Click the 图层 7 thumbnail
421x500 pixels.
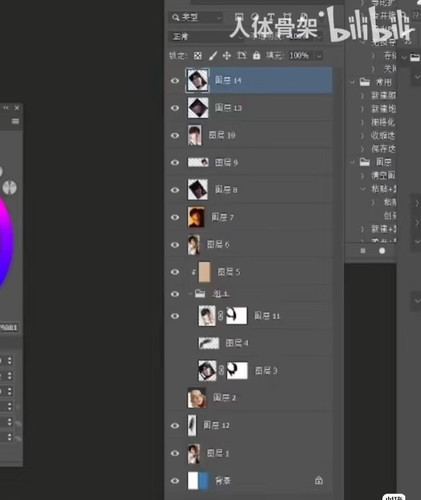click(x=196, y=217)
